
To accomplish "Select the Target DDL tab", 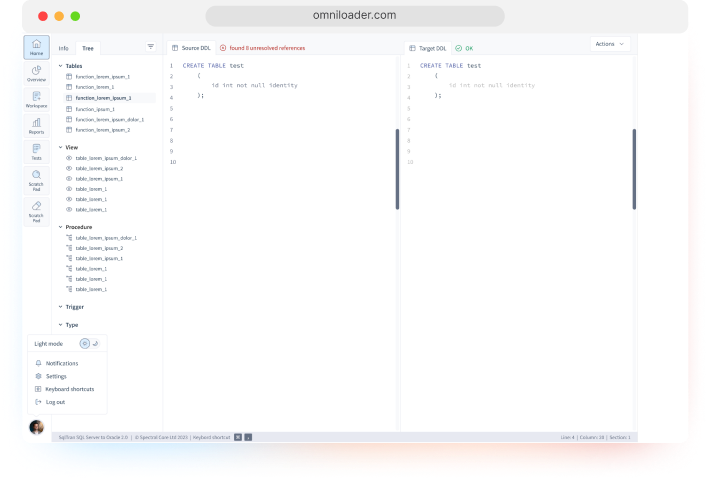I will tap(428, 48).
